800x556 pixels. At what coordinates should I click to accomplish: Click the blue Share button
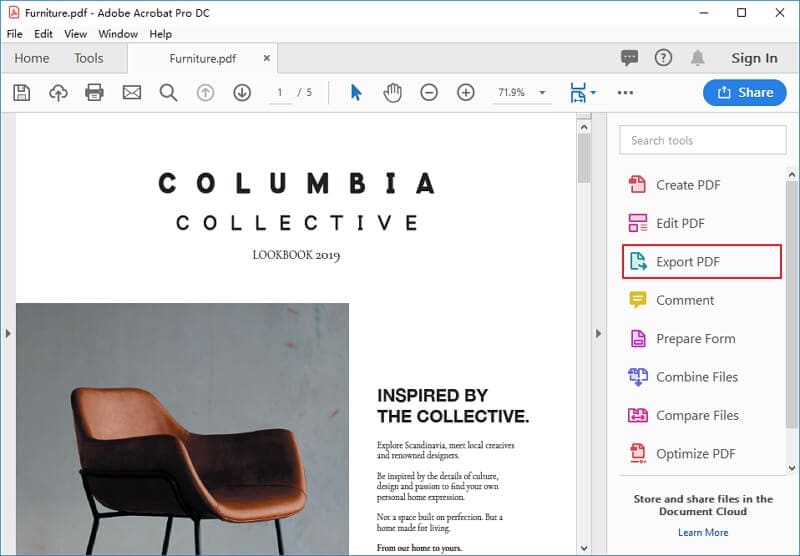[744, 92]
